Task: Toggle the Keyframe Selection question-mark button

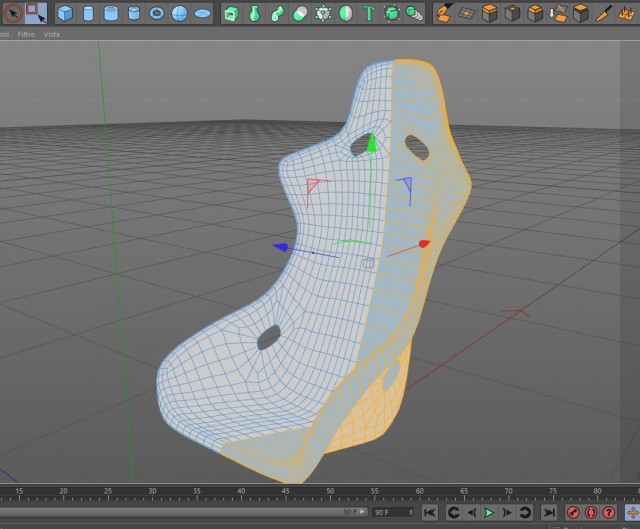Action: [x=609, y=512]
